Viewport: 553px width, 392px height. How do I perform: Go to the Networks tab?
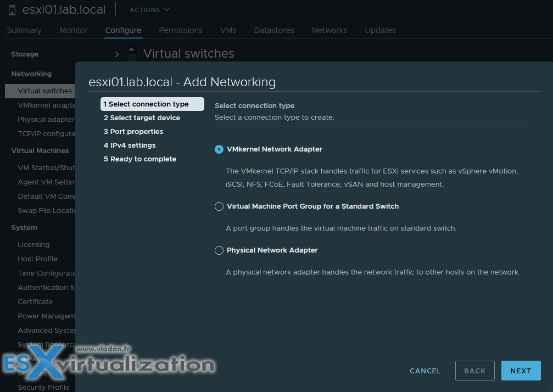click(329, 30)
